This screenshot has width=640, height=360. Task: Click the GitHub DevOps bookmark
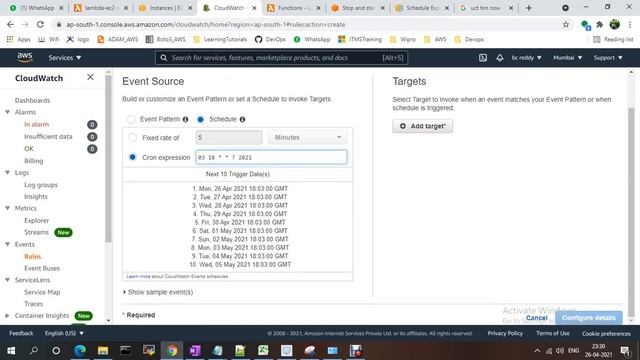point(270,40)
